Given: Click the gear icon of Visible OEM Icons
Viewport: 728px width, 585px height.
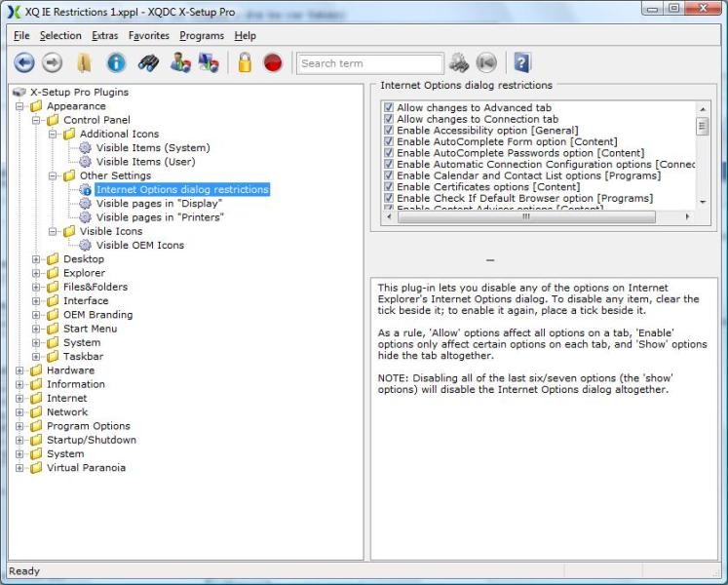Looking at the screenshot, I should tap(85, 246).
